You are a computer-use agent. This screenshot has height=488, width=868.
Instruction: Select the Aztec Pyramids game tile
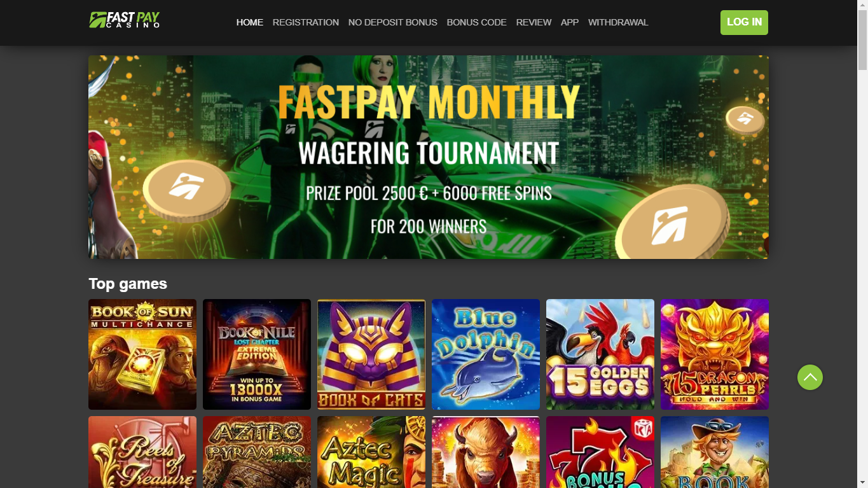pos(257,452)
